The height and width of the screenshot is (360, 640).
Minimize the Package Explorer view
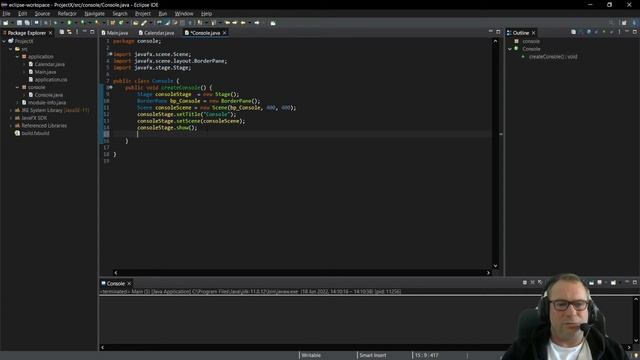point(84,31)
